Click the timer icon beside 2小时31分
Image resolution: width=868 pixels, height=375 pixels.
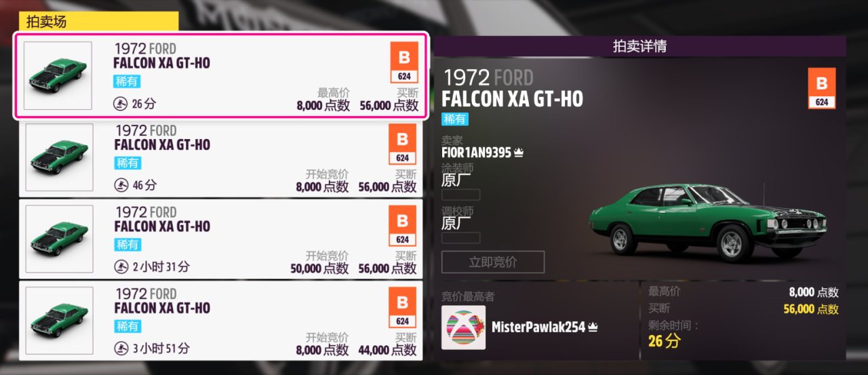[121, 267]
